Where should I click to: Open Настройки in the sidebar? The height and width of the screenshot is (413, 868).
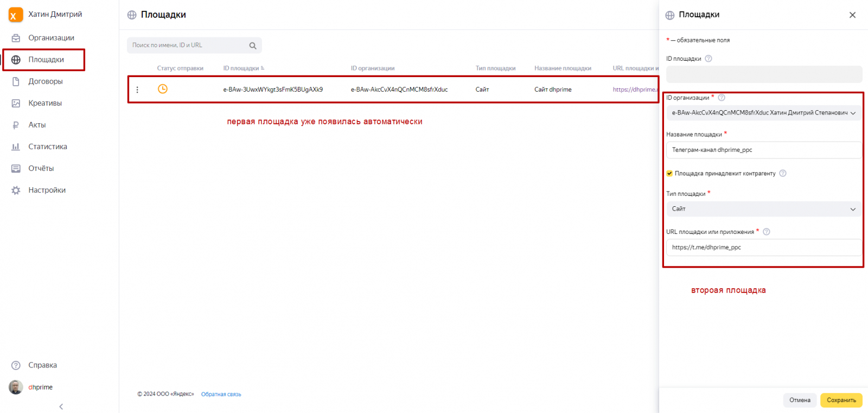click(47, 190)
